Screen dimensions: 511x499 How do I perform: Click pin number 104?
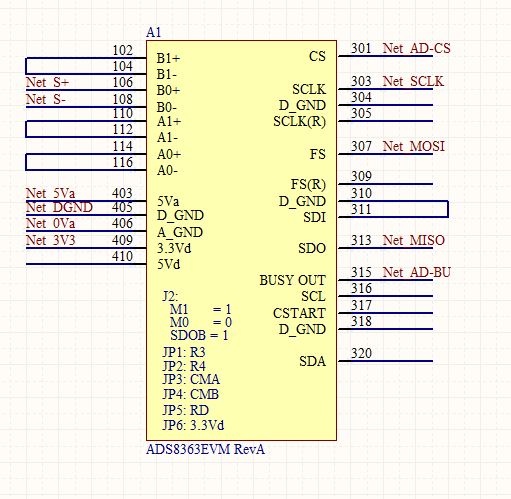(123, 66)
